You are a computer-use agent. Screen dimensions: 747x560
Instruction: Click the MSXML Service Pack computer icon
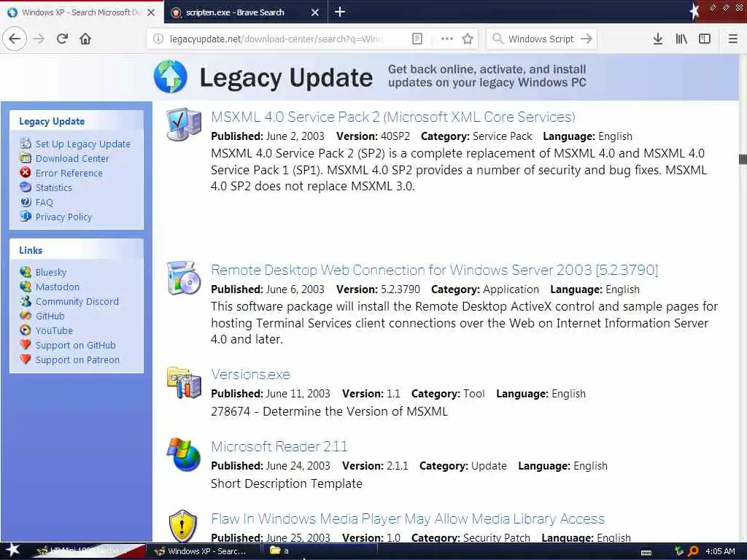point(184,124)
